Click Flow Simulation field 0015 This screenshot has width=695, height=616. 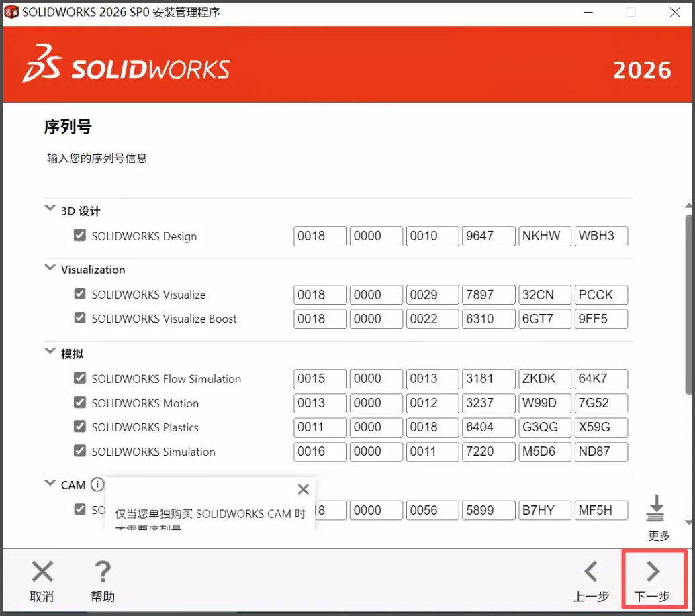point(320,378)
